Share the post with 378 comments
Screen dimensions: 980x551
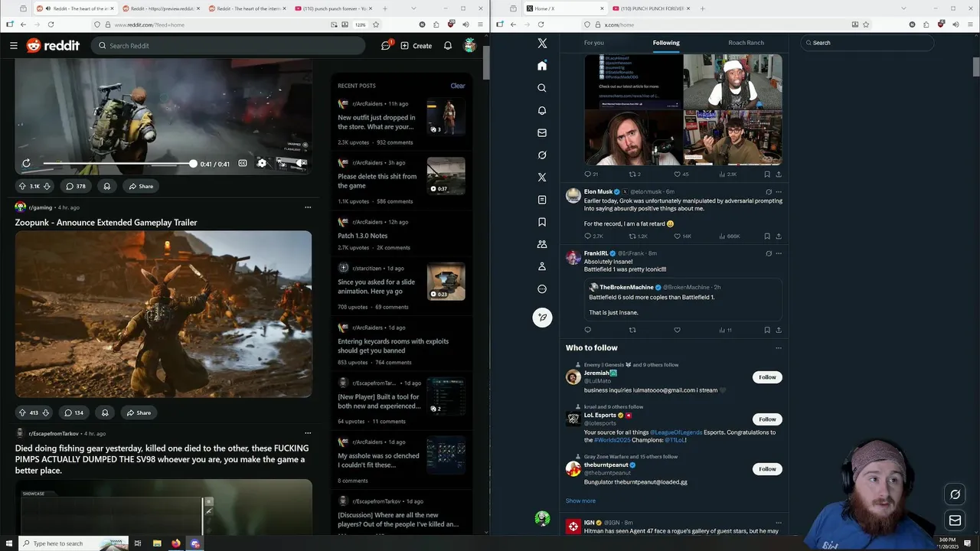click(141, 186)
